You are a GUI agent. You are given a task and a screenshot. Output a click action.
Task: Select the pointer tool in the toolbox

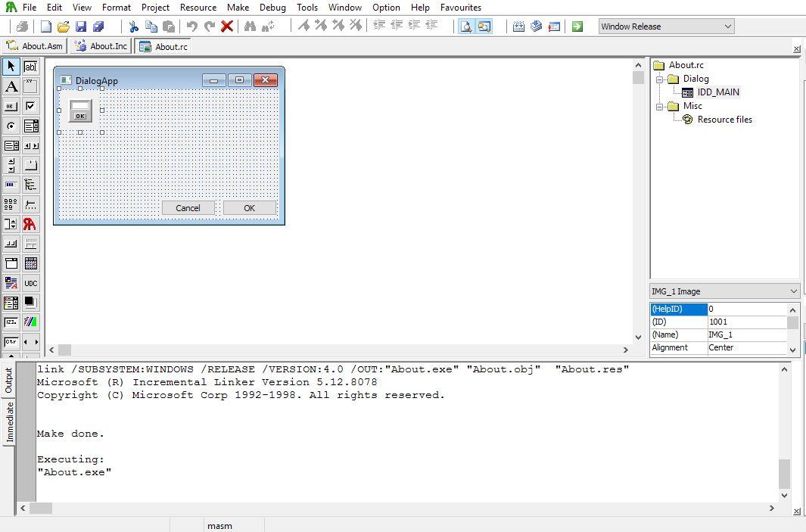[x=11, y=67]
